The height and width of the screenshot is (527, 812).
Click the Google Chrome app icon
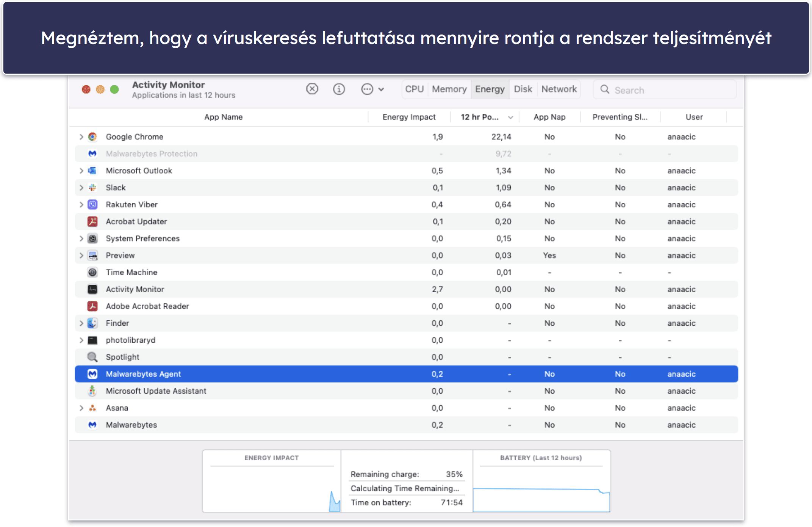92,136
